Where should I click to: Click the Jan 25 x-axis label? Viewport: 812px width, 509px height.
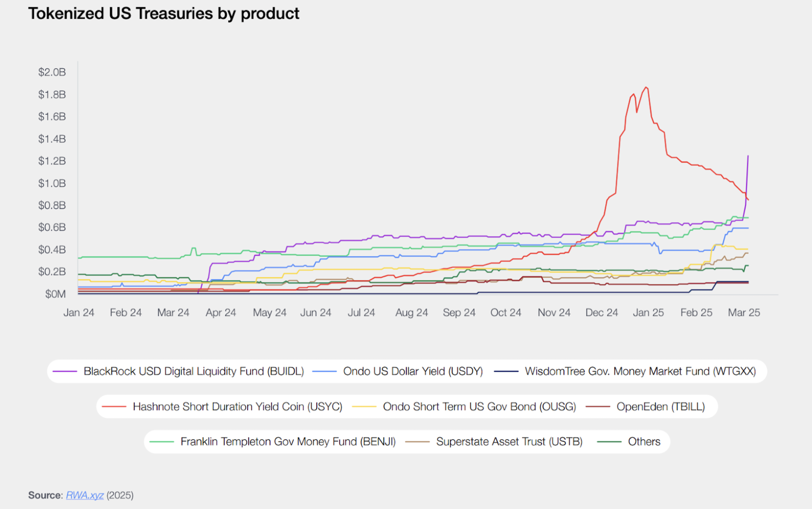(x=648, y=313)
